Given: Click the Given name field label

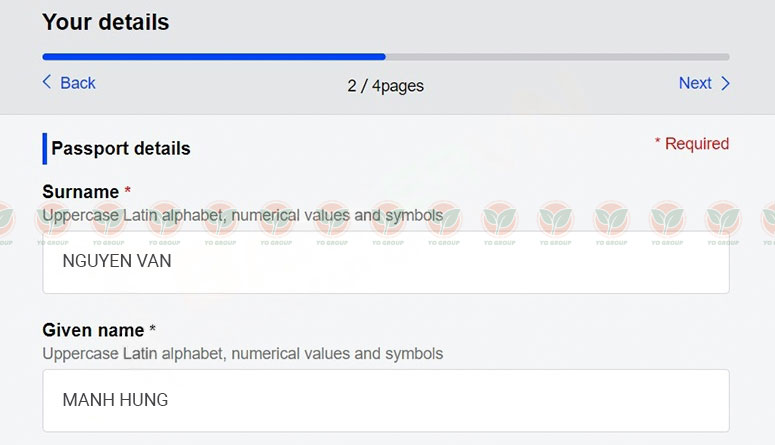Looking at the screenshot, I should 93,330.
